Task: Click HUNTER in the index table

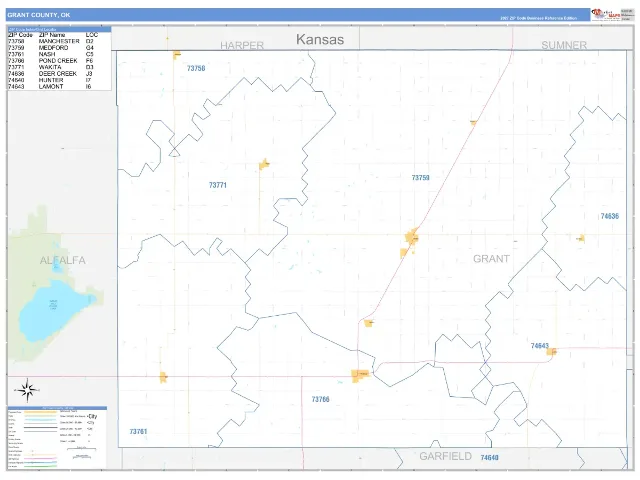Action: point(51,80)
